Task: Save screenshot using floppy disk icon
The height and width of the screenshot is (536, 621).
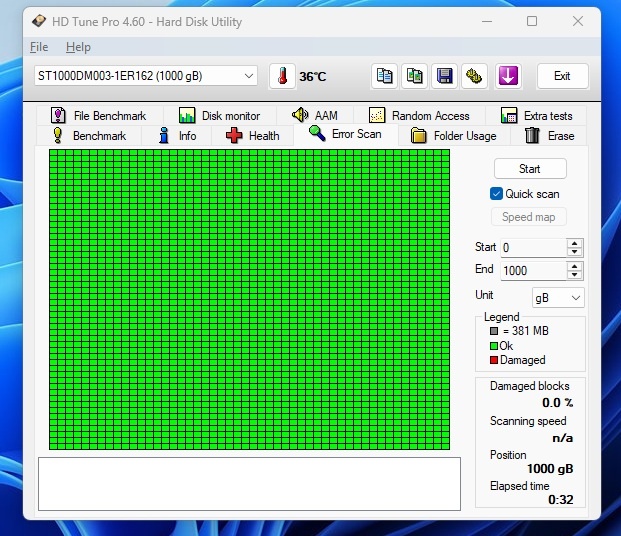Action: point(444,76)
